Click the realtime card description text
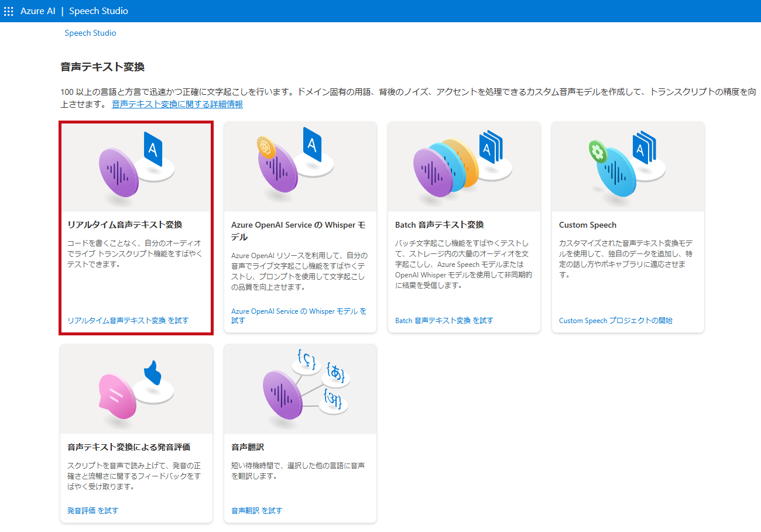The width and height of the screenshot is (761, 532). pos(135,253)
